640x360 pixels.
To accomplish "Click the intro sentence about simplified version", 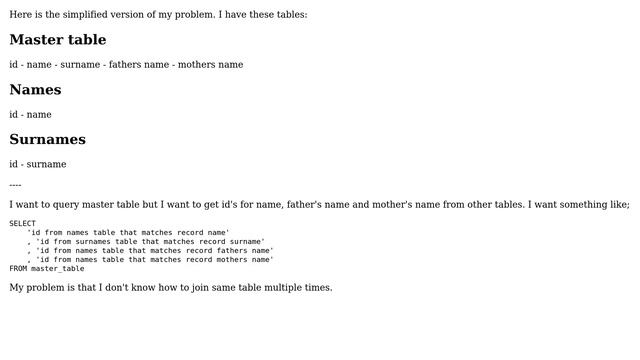I will click(x=158, y=15).
